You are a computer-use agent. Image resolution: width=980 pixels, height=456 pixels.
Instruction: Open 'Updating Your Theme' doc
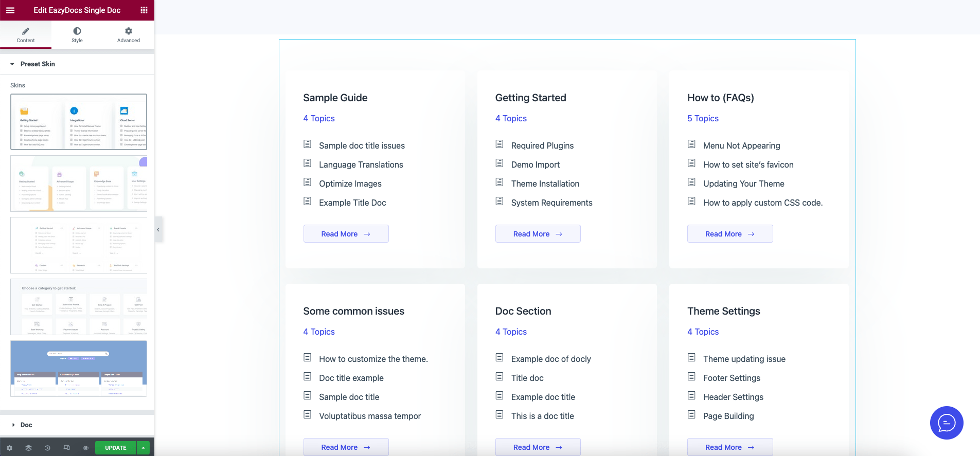tap(743, 184)
